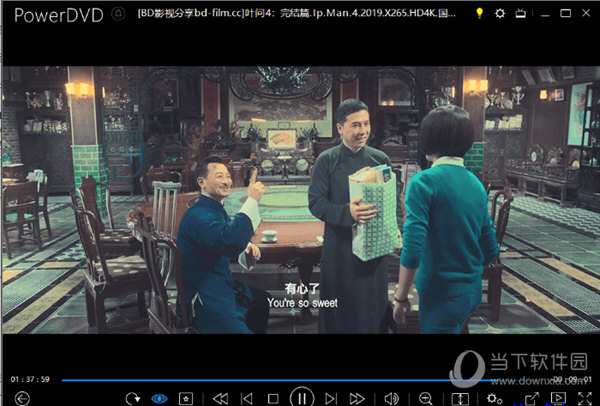Screen dimensions: 600x406
Task: Close the PowerDVD window
Action: click(x=586, y=13)
